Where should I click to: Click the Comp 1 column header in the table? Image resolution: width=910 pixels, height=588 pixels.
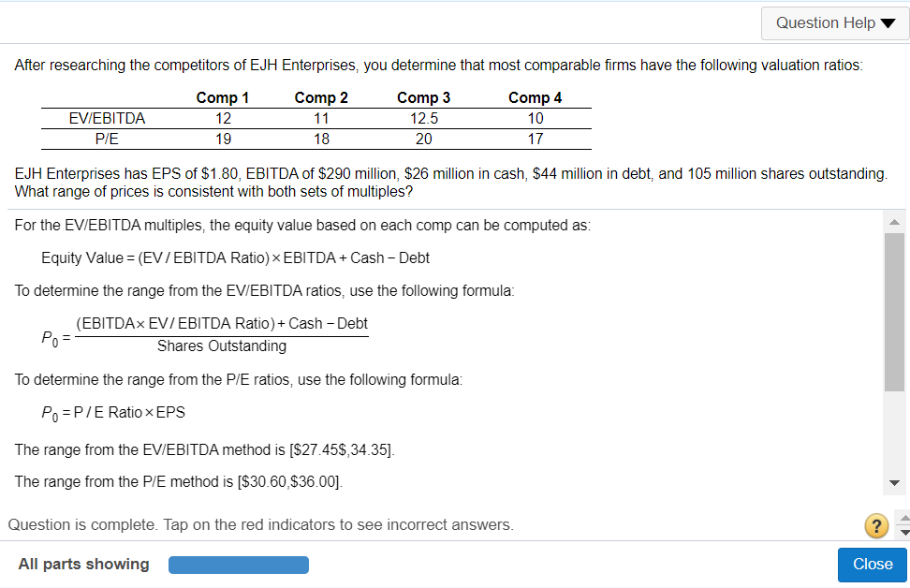222,97
